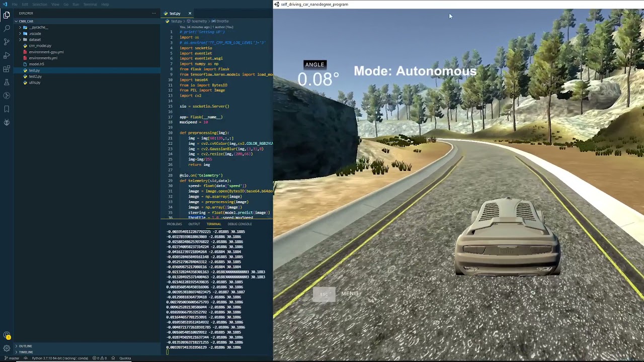Click the throttle breadcrumb item
The height and width of the screenshot is (362, 644).
tap(220, 21)
